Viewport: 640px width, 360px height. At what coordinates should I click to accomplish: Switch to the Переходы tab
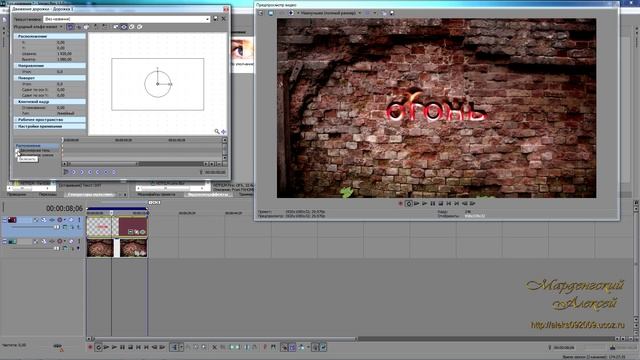48,195
